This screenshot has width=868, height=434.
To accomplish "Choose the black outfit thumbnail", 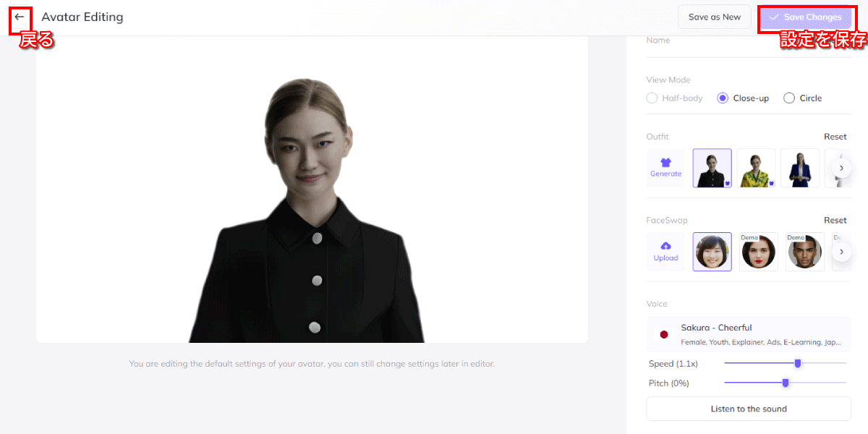I will [712, 168].
